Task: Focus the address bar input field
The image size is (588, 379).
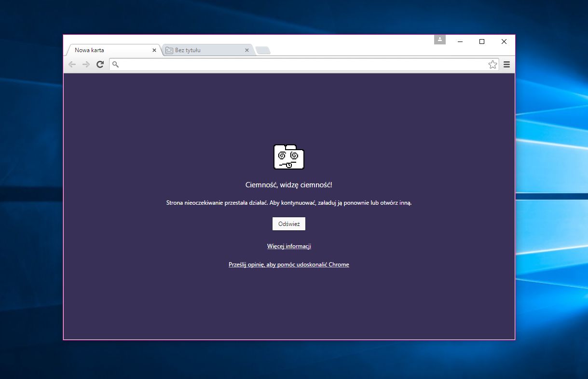Action: point(303,64)
